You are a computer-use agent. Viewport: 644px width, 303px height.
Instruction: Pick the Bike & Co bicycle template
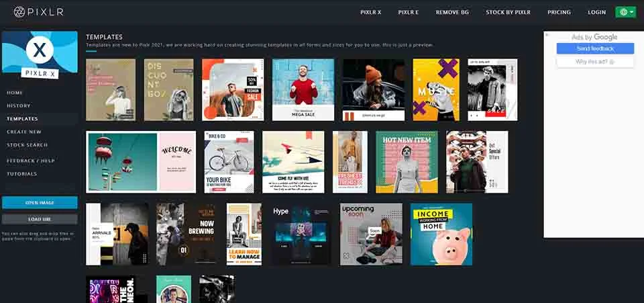229,162
